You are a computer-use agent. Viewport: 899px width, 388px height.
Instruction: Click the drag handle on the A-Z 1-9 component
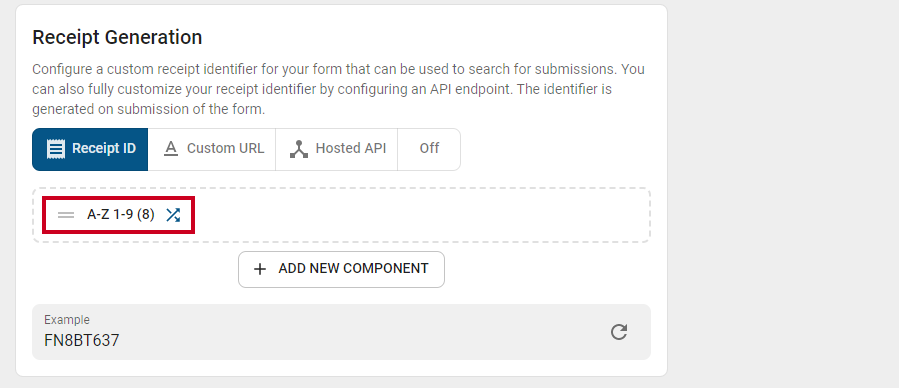click(x=66, y=215)
